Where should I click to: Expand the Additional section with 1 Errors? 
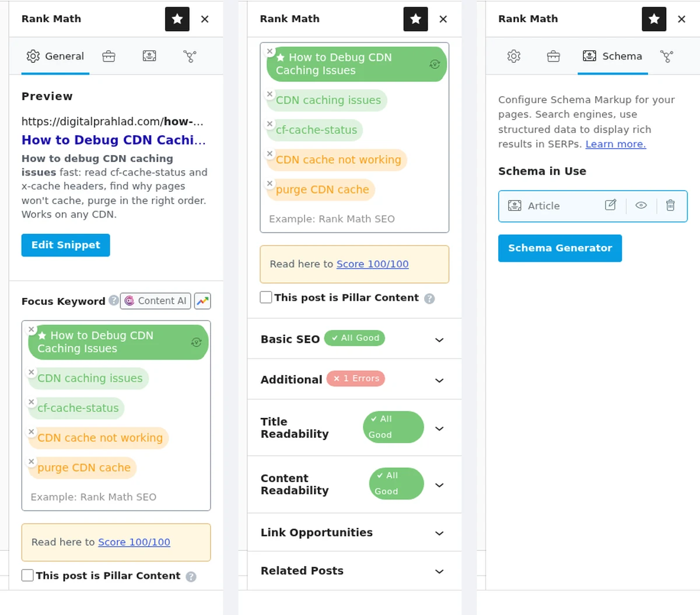(x=354, y=379)
